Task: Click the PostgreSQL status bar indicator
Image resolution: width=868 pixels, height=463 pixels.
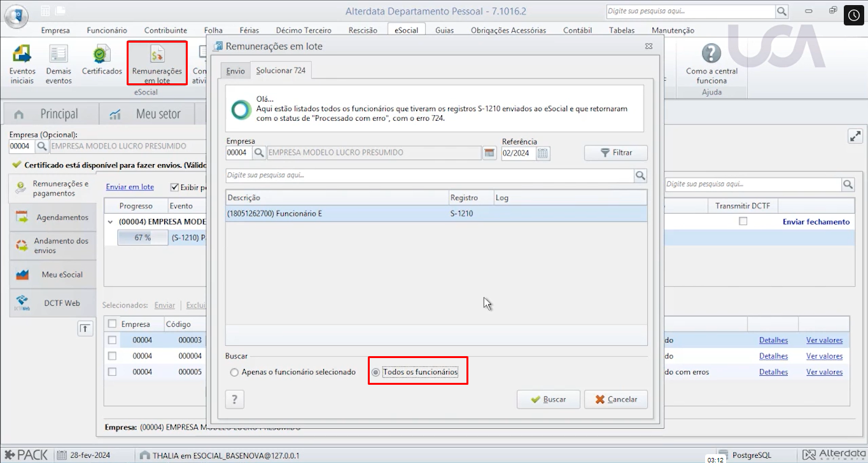Action: click(745, 455)
